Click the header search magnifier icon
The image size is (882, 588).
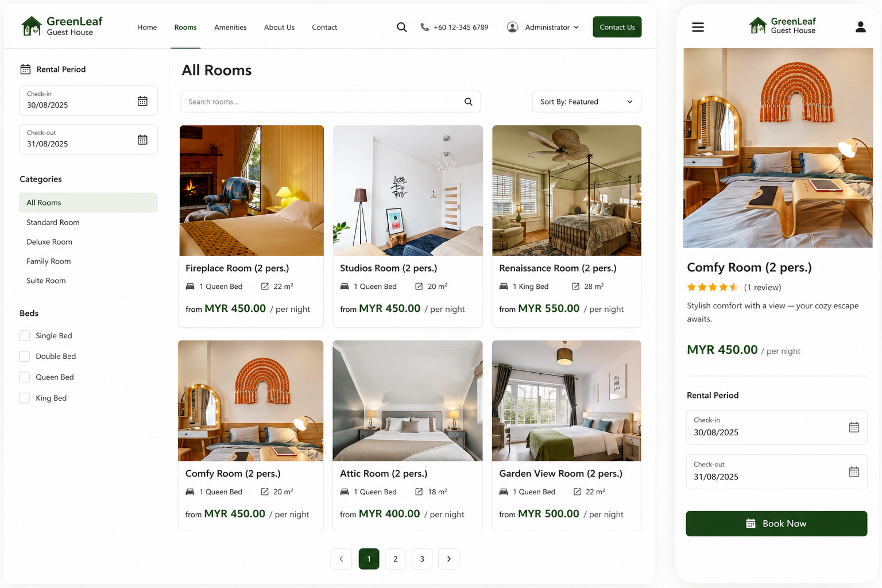point(402,27)
